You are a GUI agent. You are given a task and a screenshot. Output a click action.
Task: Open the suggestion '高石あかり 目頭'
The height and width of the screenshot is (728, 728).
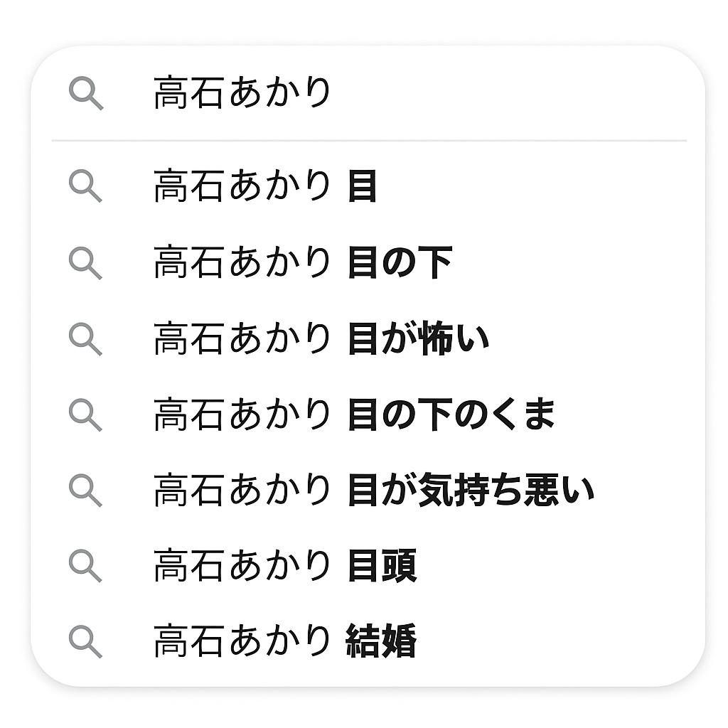[x=284, y=567]
